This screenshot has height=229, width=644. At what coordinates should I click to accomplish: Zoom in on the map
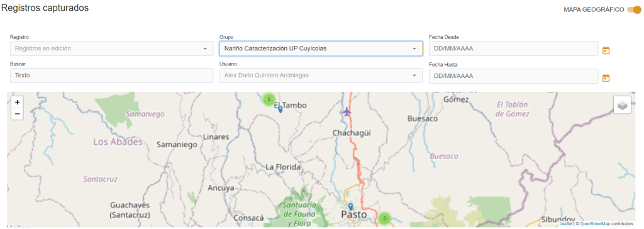coord(17,103)
